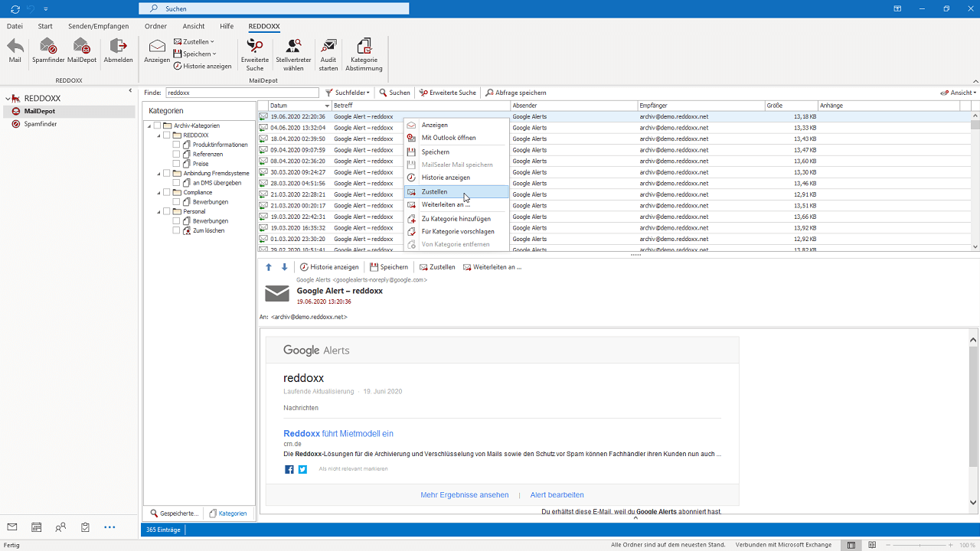Viewport: 980px width, 551px height.
Task: Click the Mail ribbon icon
Action: [x=15, y=51]
